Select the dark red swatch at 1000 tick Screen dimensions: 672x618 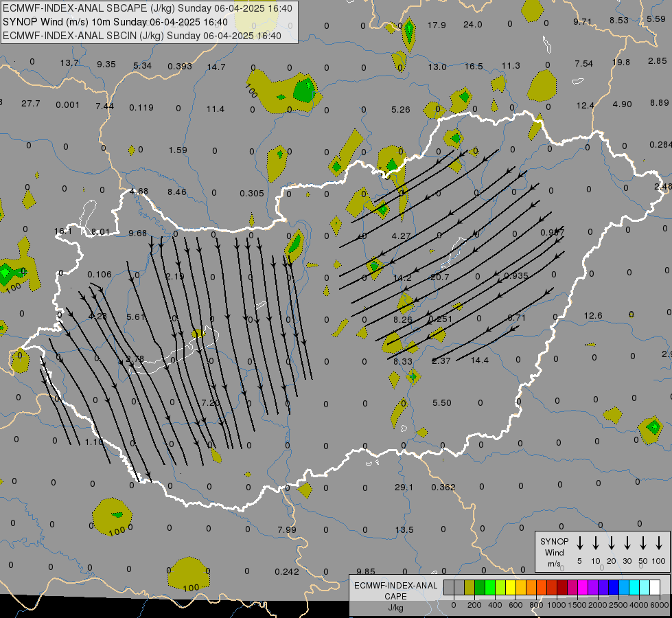coord(562,588)
